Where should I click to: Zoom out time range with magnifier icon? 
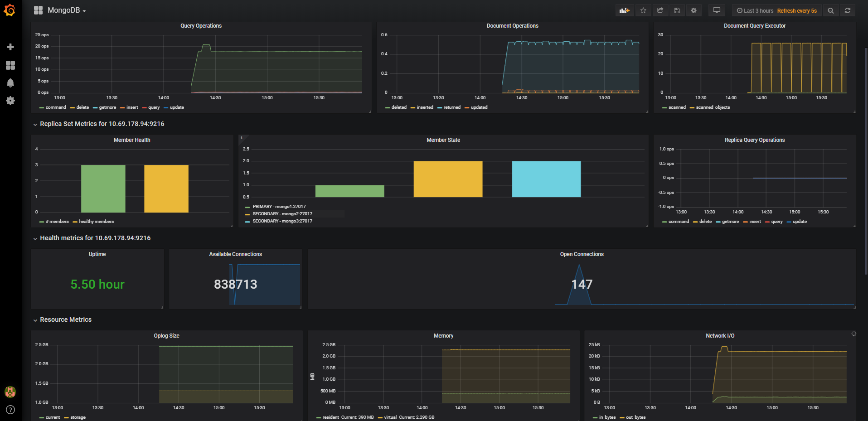tap(830, 10)
